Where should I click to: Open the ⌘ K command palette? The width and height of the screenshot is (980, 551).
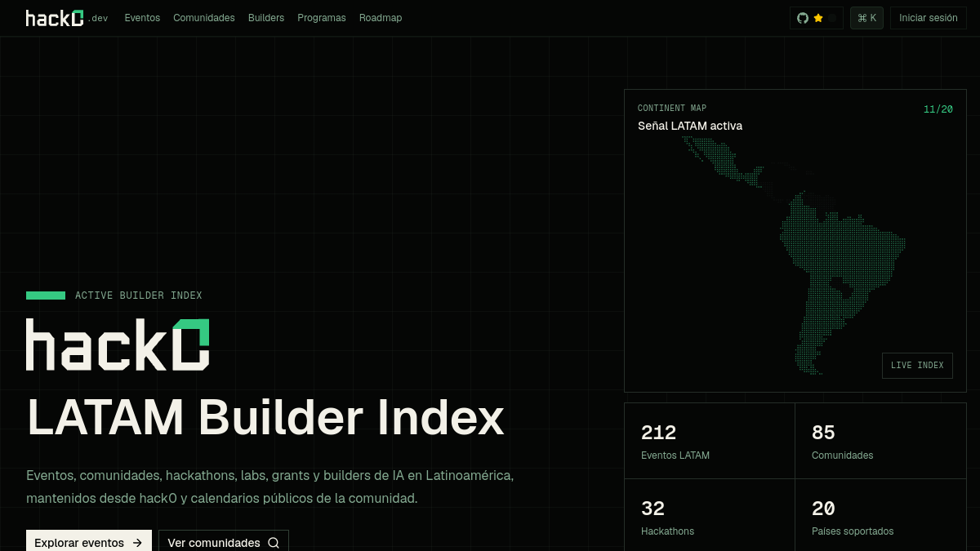pos(866,18)
